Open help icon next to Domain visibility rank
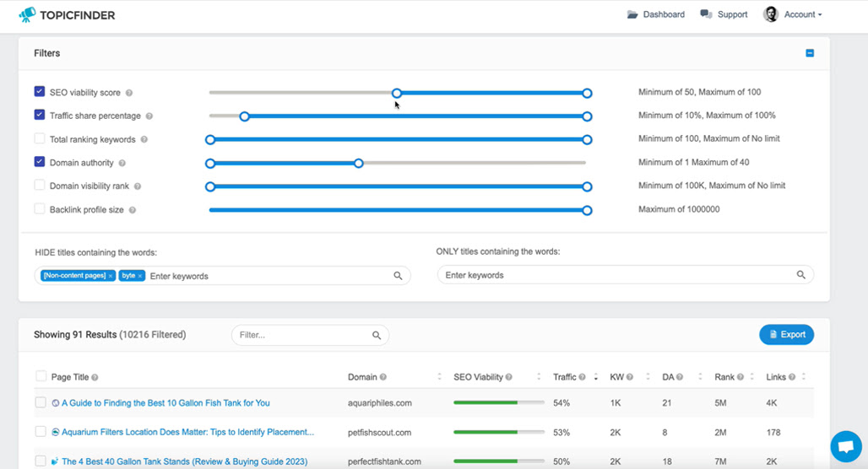868x469 pixels. click(138, 186)
